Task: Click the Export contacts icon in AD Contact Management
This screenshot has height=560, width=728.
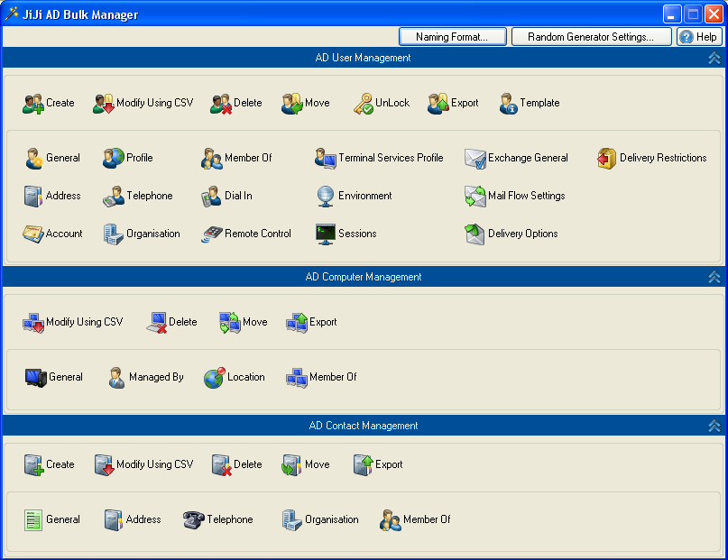Action: pos(363,465)
